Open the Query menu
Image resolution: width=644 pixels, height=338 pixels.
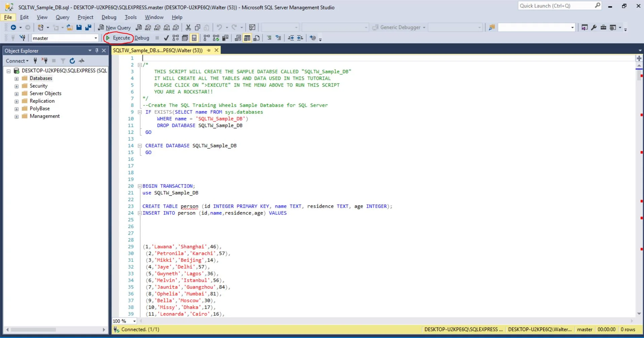pos(62,17)
